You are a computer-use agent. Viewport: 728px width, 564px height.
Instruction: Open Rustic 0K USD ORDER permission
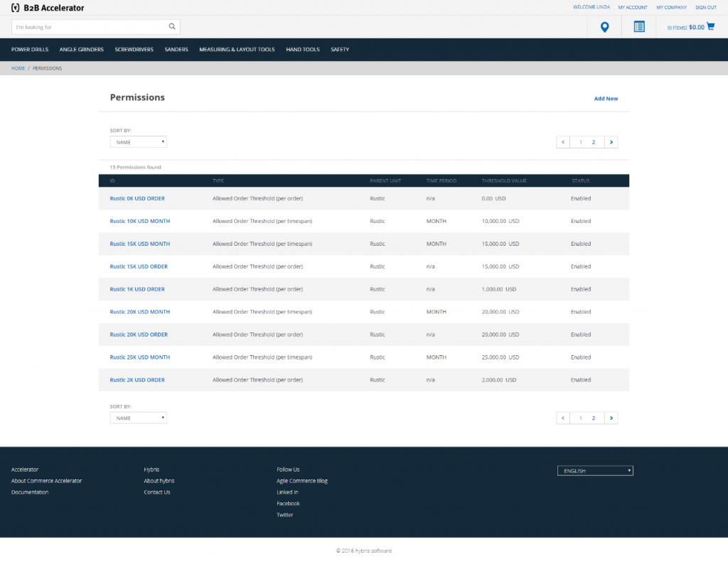(137, 198)
